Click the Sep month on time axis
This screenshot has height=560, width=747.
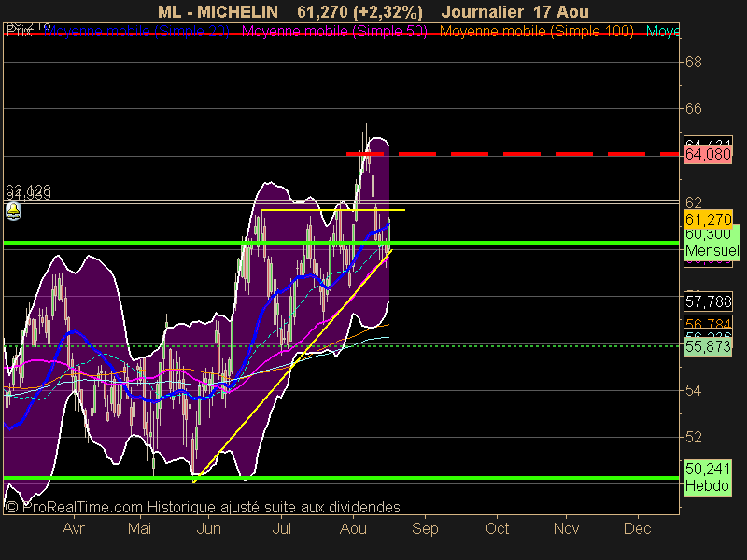pyautogui.click(x=425, y=528)
